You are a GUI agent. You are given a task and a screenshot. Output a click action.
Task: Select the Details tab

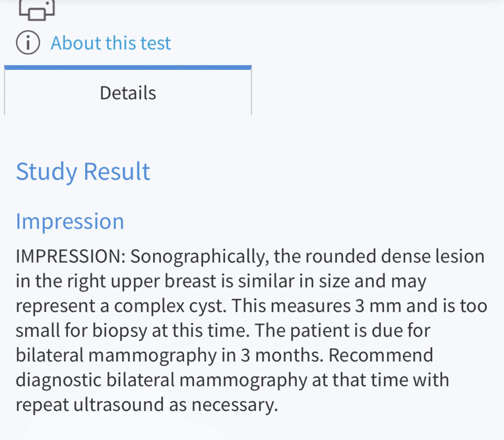(128, 93)
